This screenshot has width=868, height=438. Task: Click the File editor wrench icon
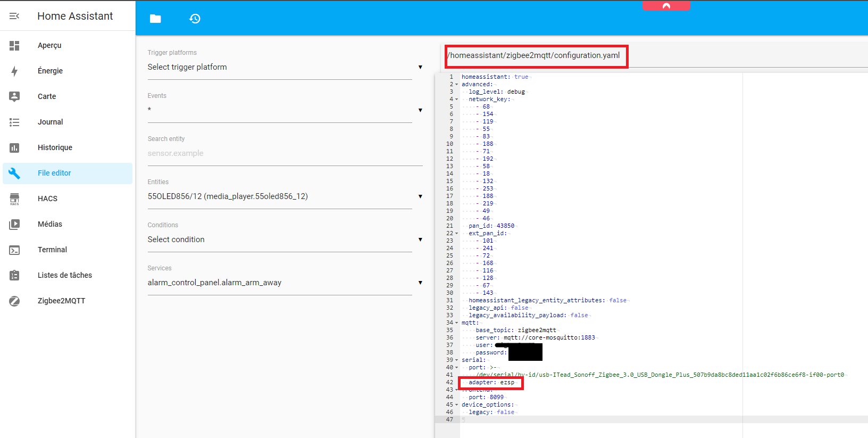14,173
